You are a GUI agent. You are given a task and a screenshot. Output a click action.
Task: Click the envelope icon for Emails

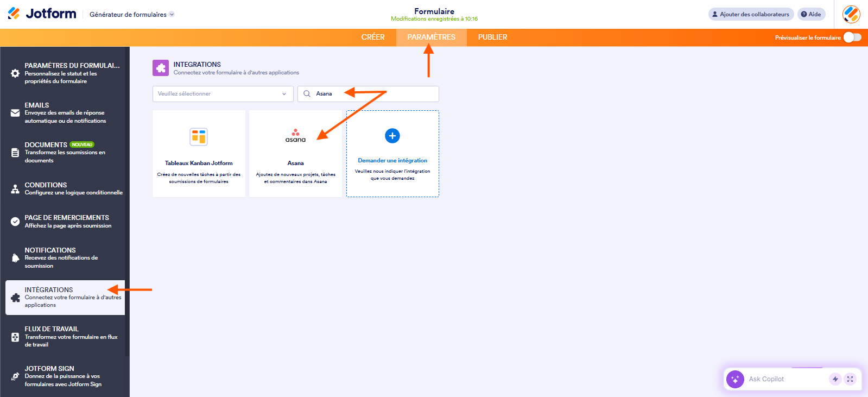pos(15,113)
